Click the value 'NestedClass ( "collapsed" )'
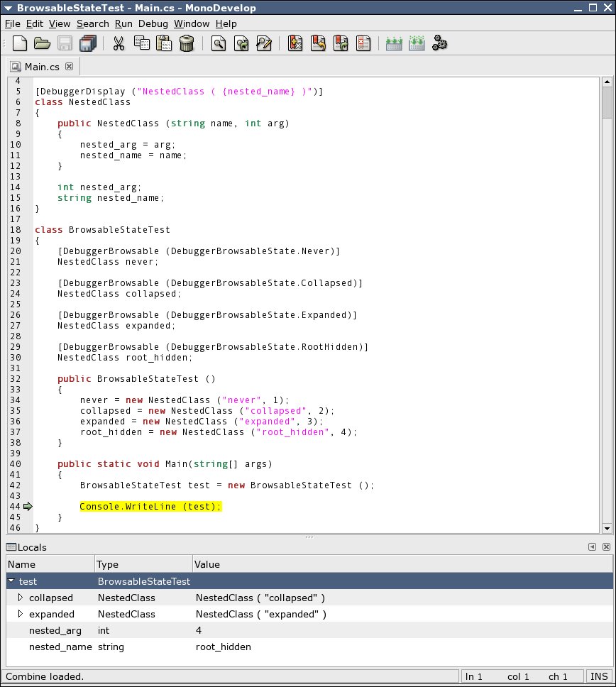 pyautogui.click(x=260, y=598)
